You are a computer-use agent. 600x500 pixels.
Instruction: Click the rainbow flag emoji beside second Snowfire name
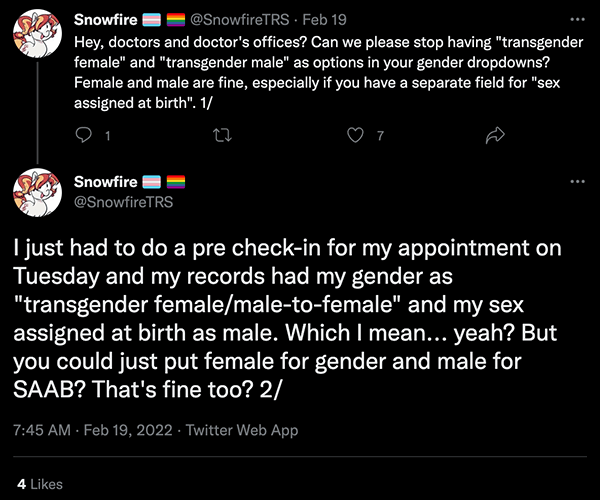click(176, 182)
